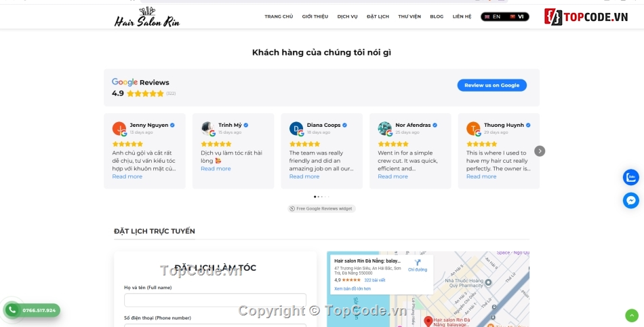644x327 pixels.
Task: Click the (322) review count text
Action: (171, 94)
